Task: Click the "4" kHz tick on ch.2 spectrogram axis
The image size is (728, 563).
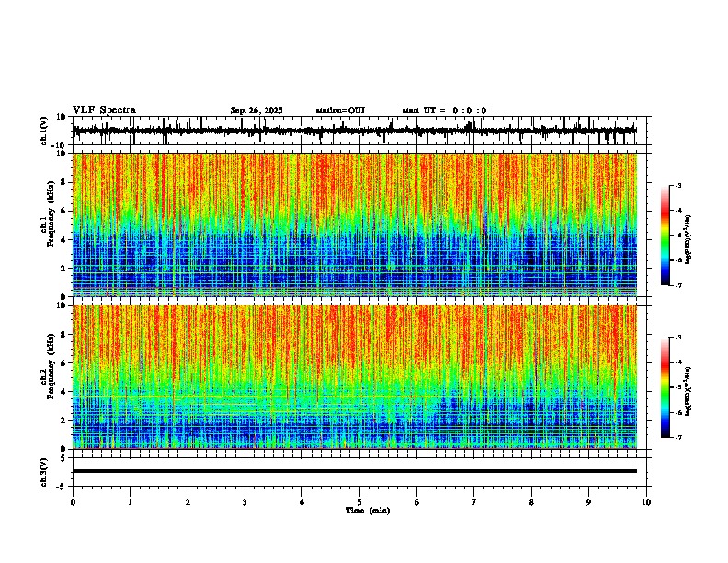Action: point(65,392)
